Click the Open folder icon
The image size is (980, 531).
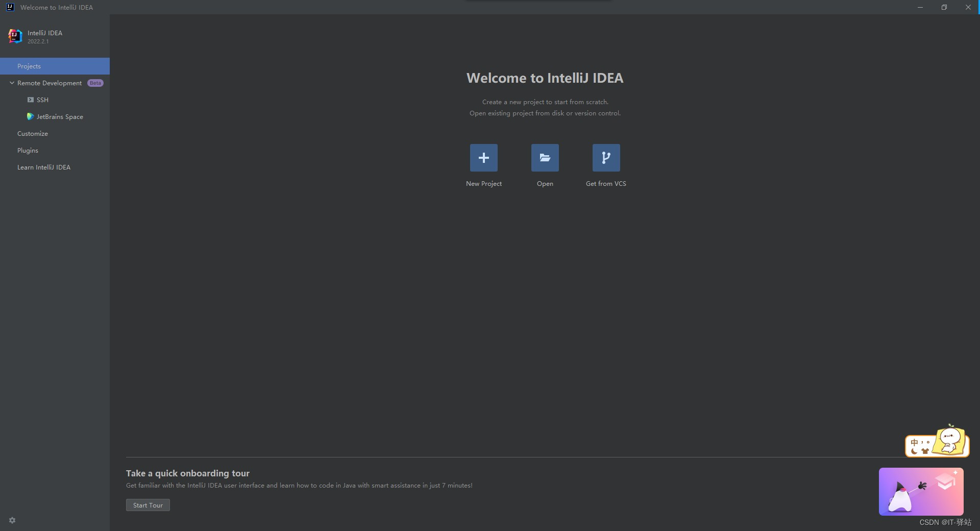545,158
